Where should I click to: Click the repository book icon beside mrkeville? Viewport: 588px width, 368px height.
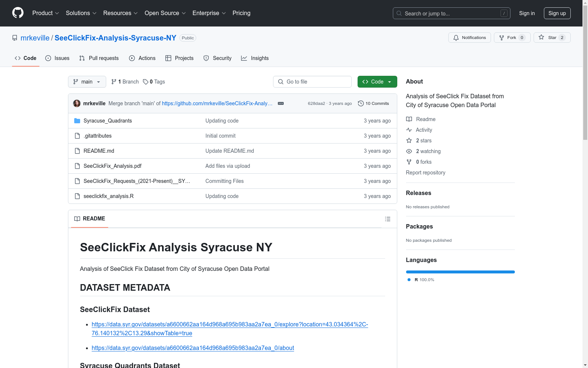pos(15,38)
